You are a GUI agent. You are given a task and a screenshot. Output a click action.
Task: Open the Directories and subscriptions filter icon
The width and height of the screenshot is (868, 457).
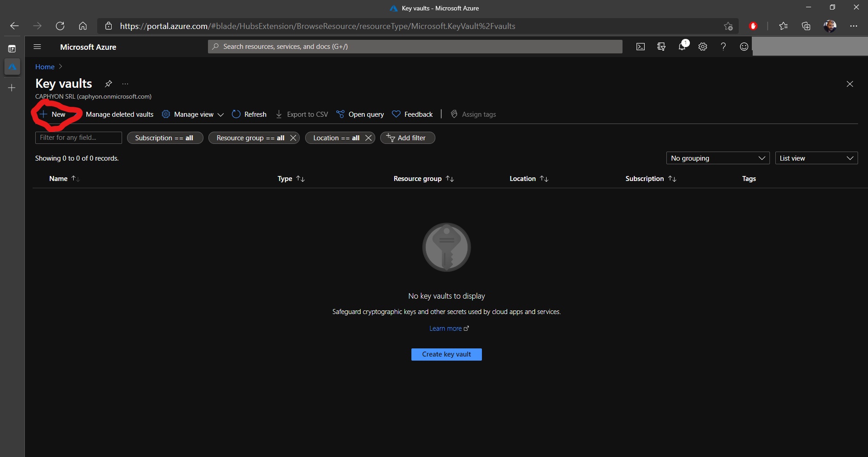pyautogui.click(x=661, y=47)
